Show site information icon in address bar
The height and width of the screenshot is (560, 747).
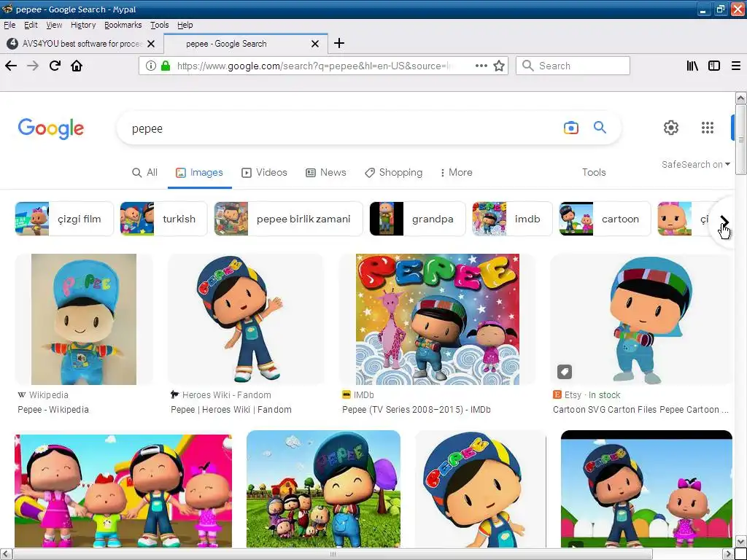(x=150, y=66)
